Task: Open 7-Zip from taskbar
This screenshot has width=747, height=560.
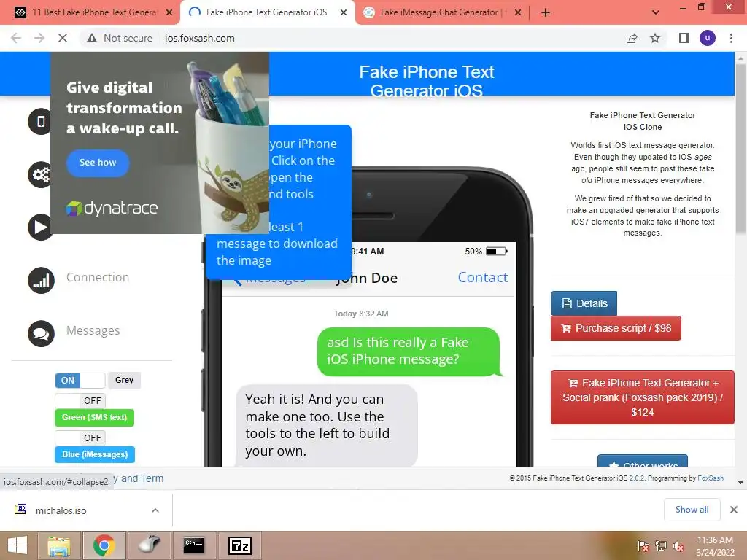Action: (239, 545)
